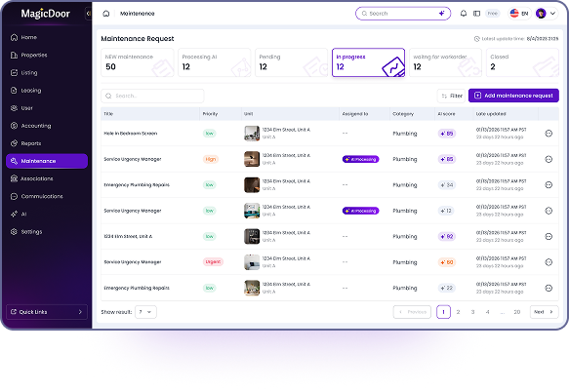Open the Filter button

coord(451,96)
